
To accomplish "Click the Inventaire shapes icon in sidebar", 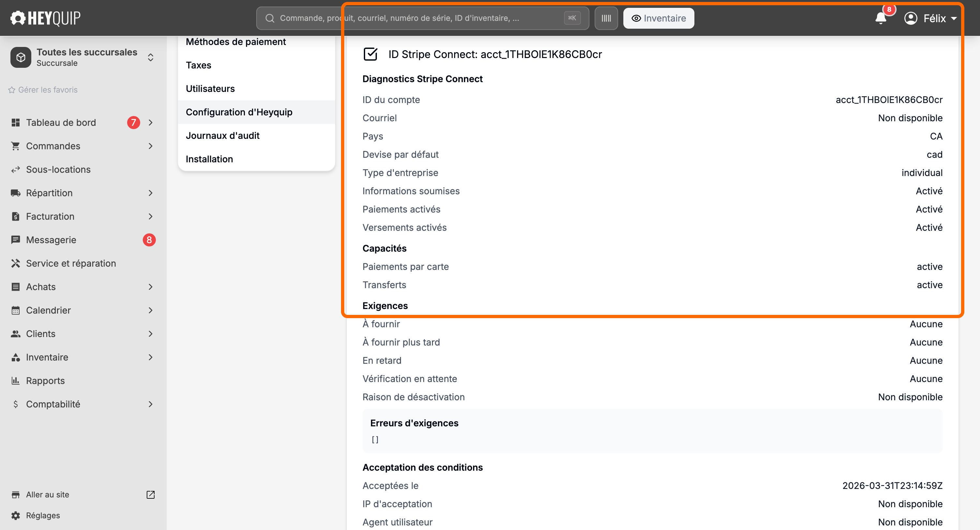I will 16,357.
